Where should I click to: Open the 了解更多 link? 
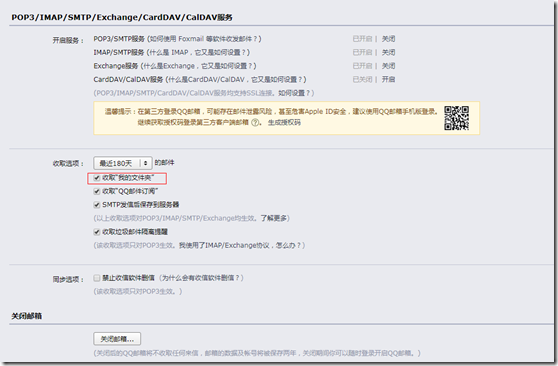274,218
